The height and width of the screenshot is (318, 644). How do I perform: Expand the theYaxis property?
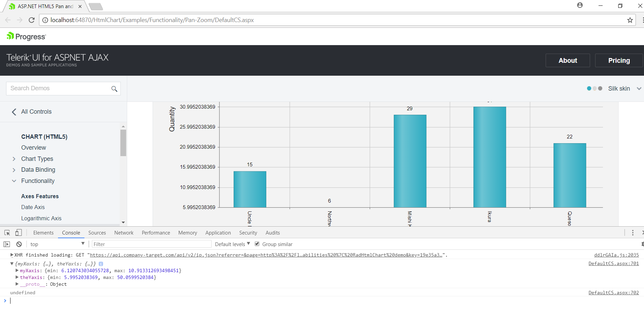[17, 277]
